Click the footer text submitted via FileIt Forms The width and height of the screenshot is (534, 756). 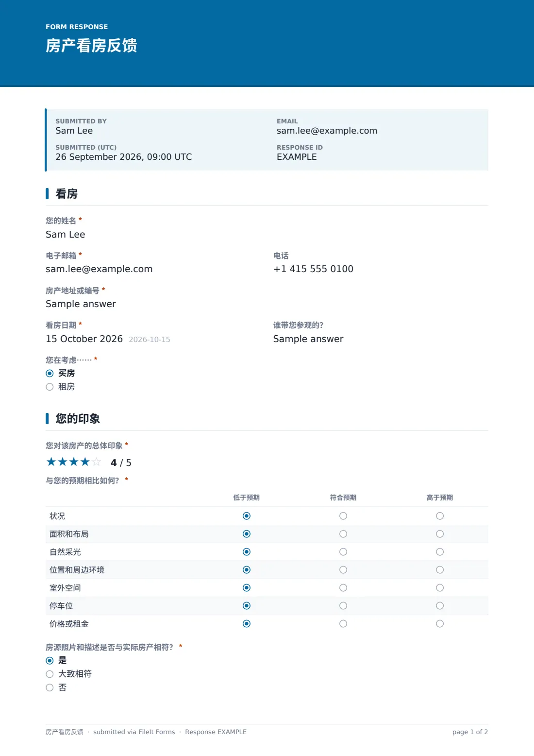(134, 732)
